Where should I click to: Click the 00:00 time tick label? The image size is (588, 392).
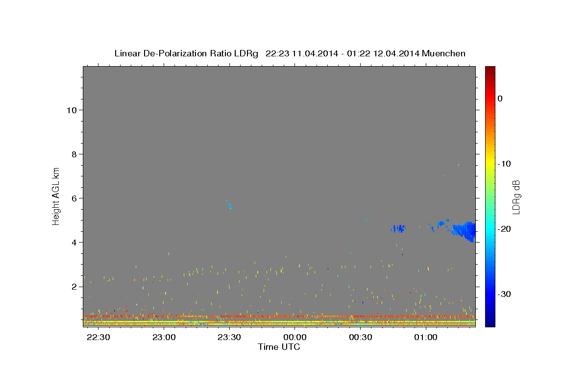[295, 338]
